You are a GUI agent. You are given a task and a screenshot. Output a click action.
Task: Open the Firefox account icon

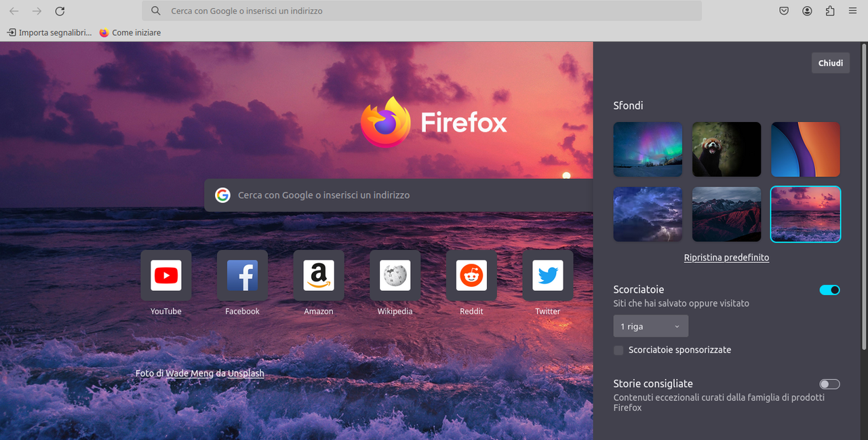807,11
